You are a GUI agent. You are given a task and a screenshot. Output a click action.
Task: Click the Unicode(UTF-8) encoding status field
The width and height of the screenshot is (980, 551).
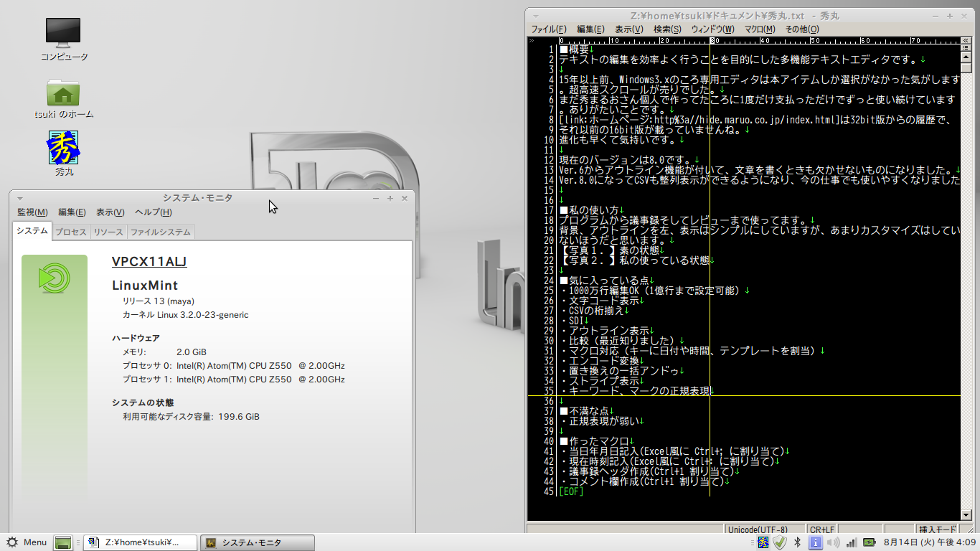pos(758,529)
